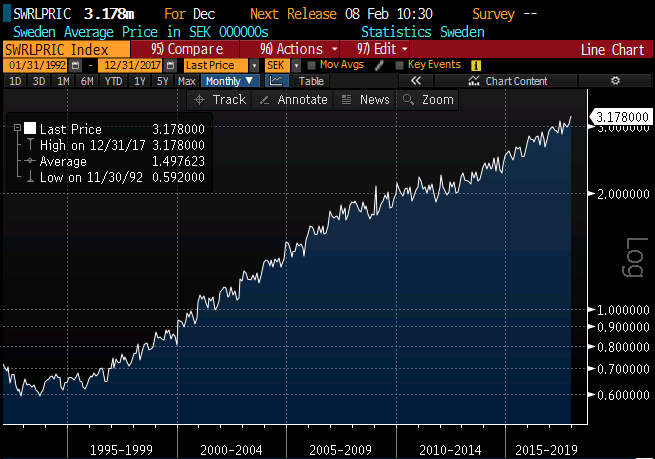This screenshot has height=459, width=655.
Task: Toggle the Key Events checkbox
Action: (x=400, y=65)
